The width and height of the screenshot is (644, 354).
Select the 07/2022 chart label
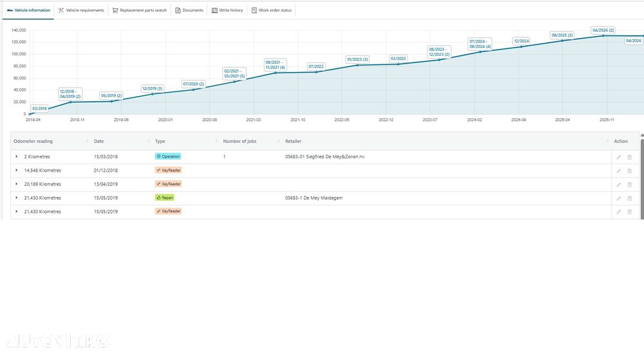pyautogui.click(x=316, y=66)
